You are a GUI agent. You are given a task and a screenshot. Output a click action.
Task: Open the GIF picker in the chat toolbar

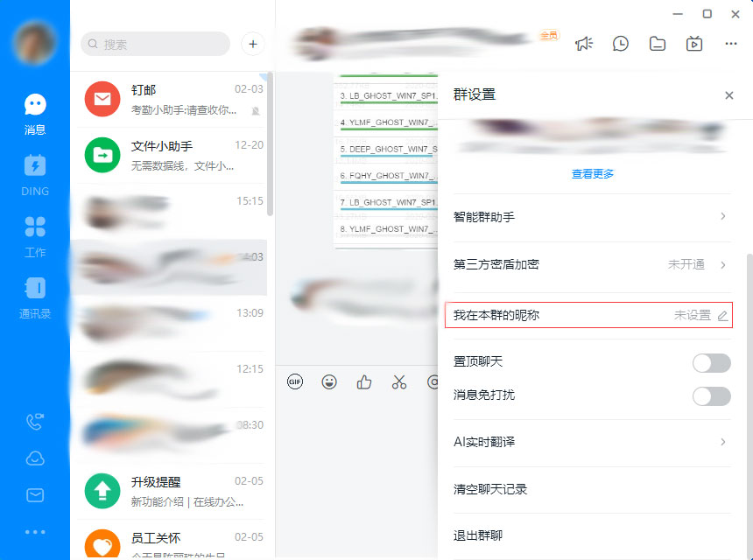coord(295,381)
